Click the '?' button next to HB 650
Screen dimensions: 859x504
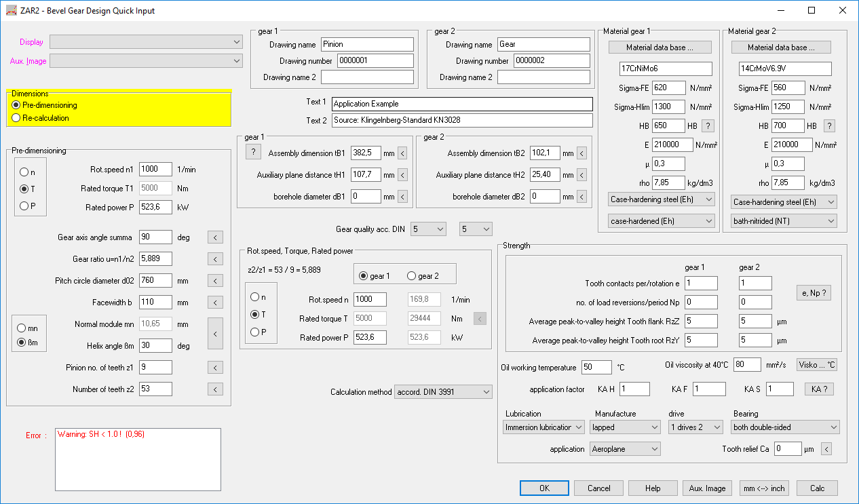[x=707, y=126]
